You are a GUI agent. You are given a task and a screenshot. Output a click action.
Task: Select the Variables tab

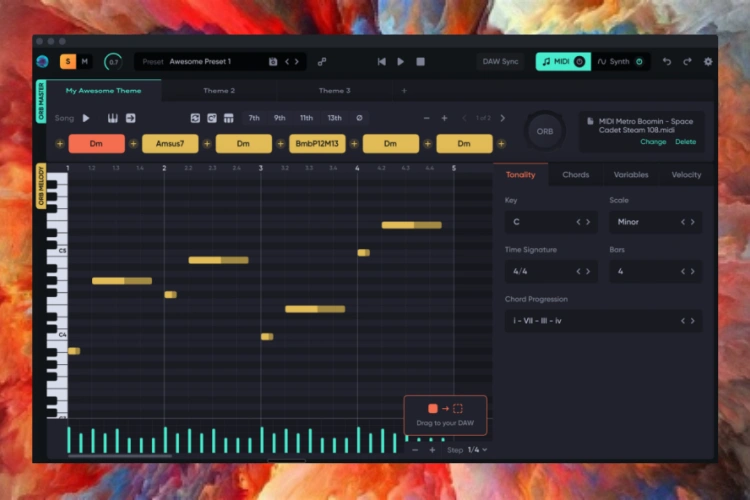[631, 174]
